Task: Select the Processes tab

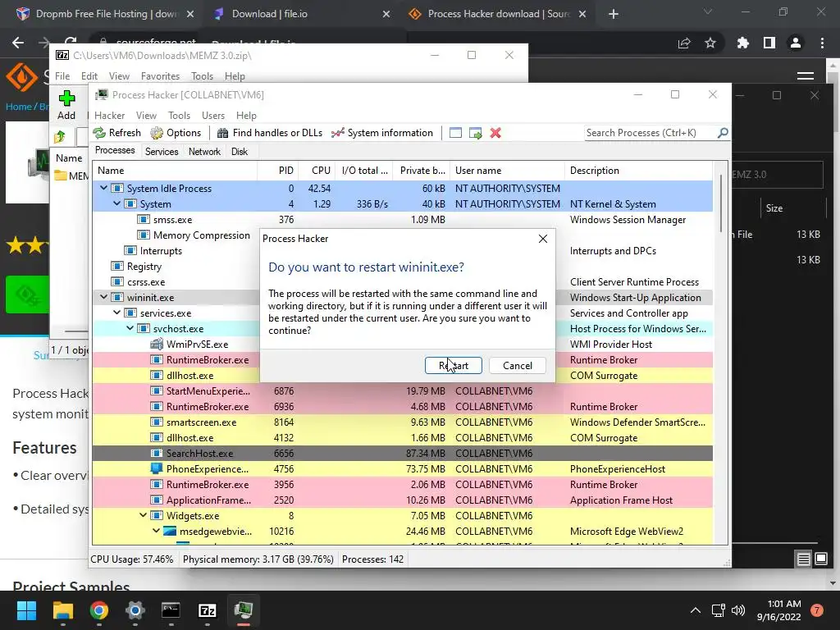Action: (x=115, y=151)
